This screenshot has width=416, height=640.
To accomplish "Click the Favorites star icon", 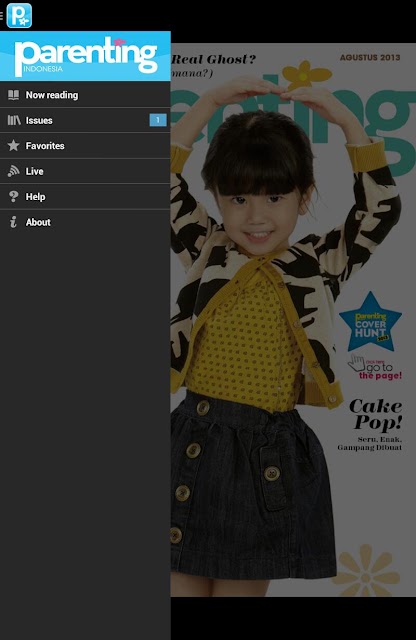I will coord(13,145).
